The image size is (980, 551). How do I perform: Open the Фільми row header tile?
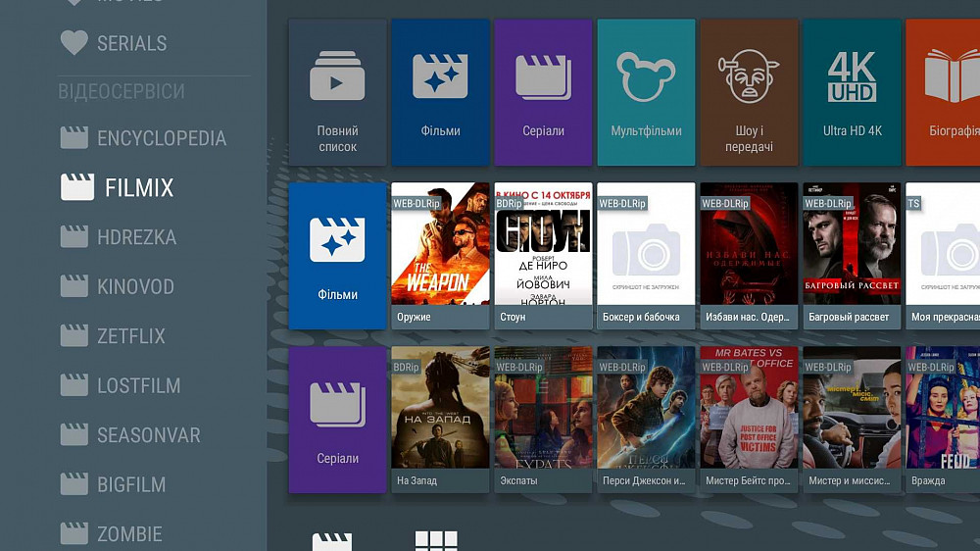[337, 256]
